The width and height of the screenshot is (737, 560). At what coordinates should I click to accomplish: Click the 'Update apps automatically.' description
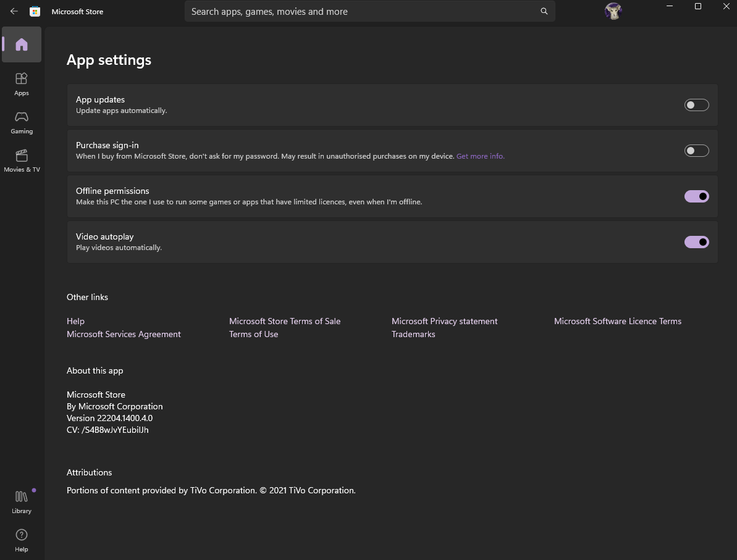121,111
